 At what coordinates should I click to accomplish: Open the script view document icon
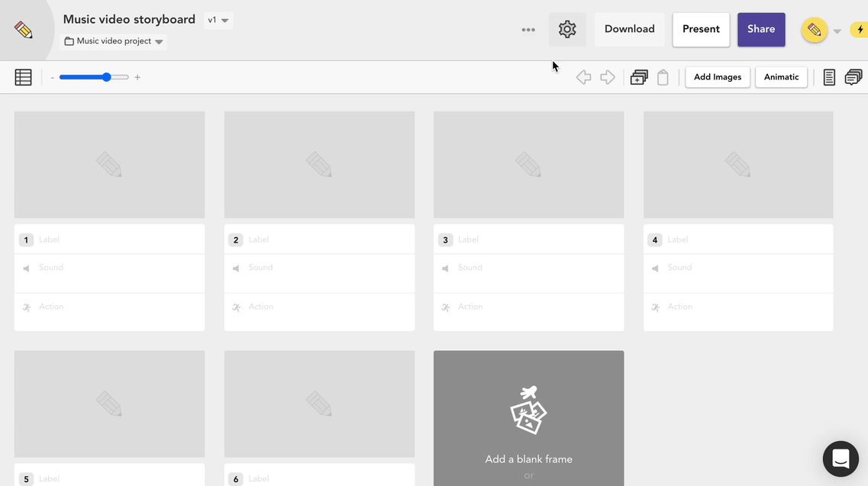click(x=829, y=77)
